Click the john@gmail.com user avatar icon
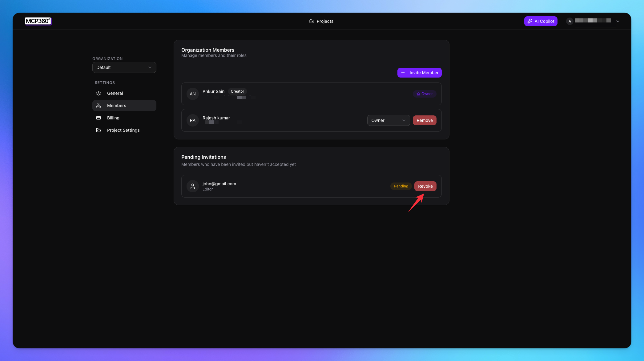 point(193,186)
